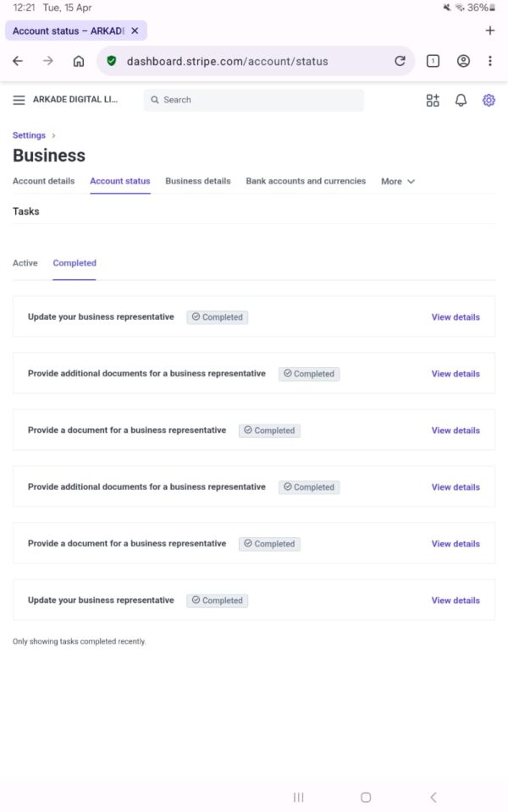Open the browser profile account icon

click(463, 61)
